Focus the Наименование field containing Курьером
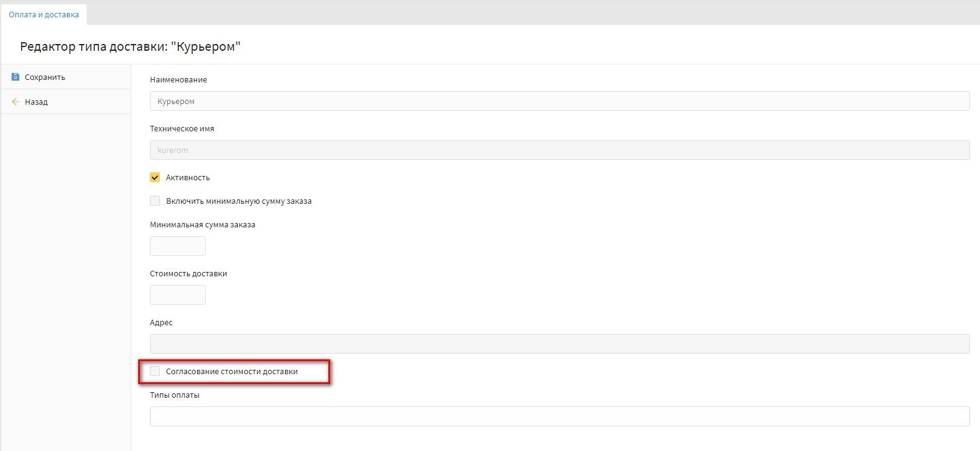This screenshot has width=980, height=451. pyautogui.click(x=559, y=101)
